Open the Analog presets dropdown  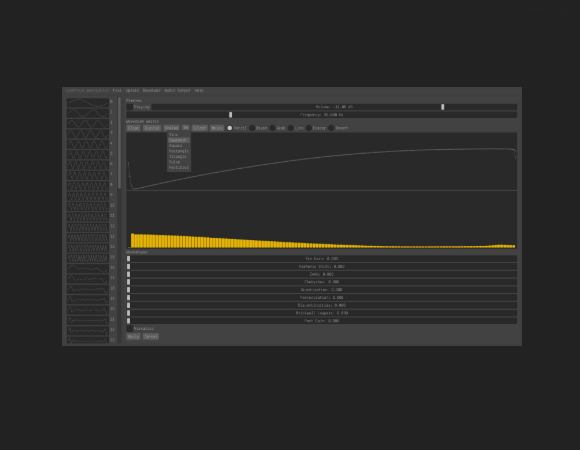tap(172, 128)
